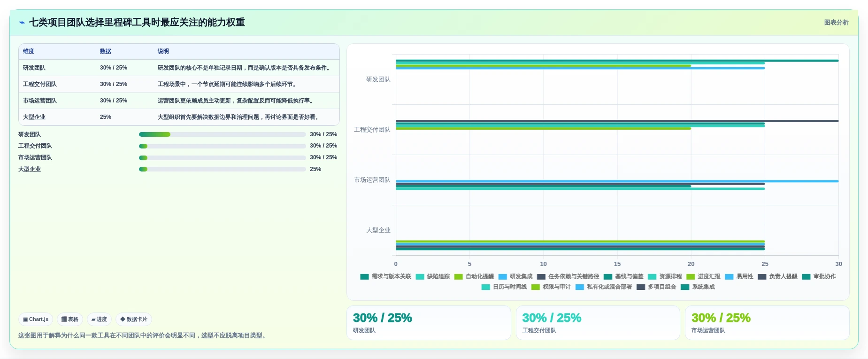The height and width of the screenshot is (359, 868).
Task: Click the 25% data cell for 大型企业
Action: 106,117
